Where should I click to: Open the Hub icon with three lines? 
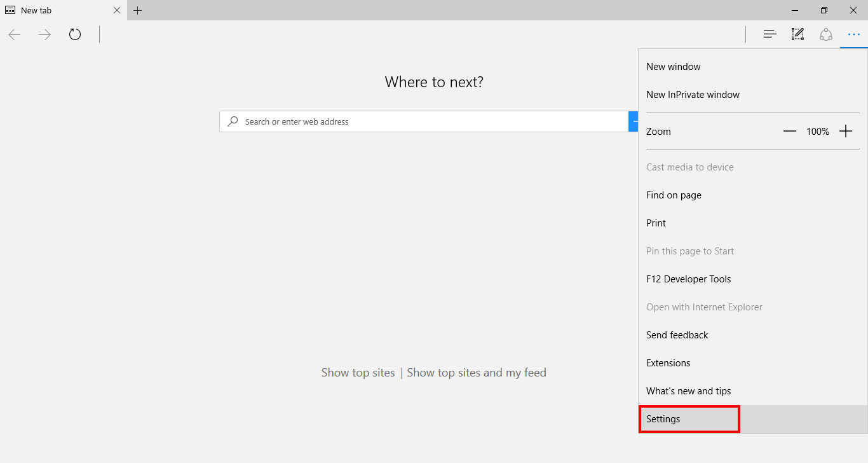[770, 34]
